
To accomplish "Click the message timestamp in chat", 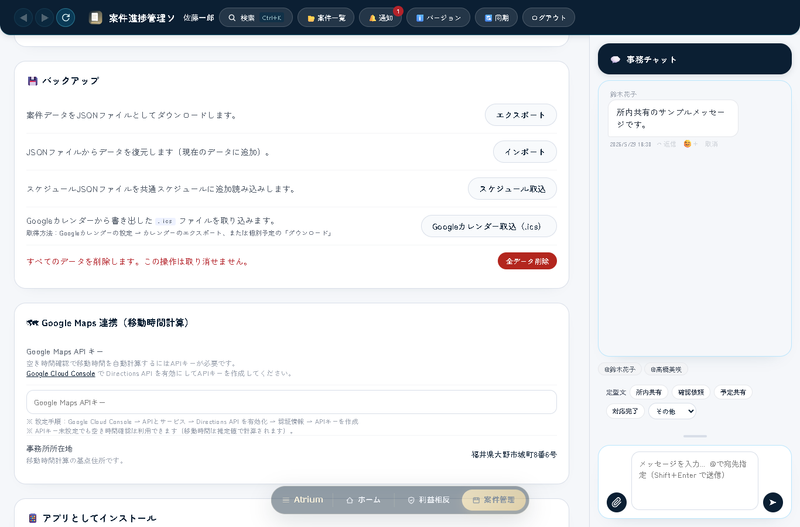I will pyautogui.click(x=630, y=144).
